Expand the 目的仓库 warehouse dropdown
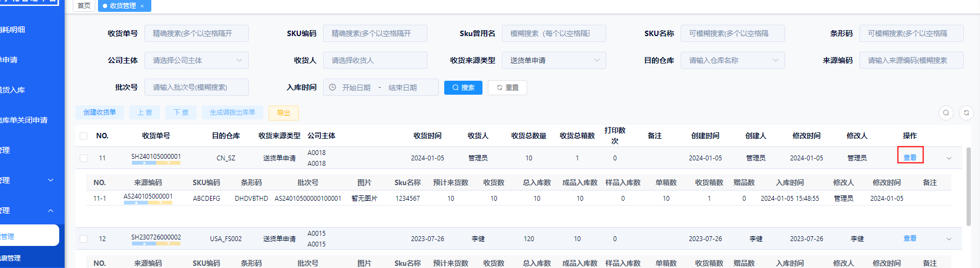Image resolution: width=980 pixels, height=268 pixels. click(732, 60)
